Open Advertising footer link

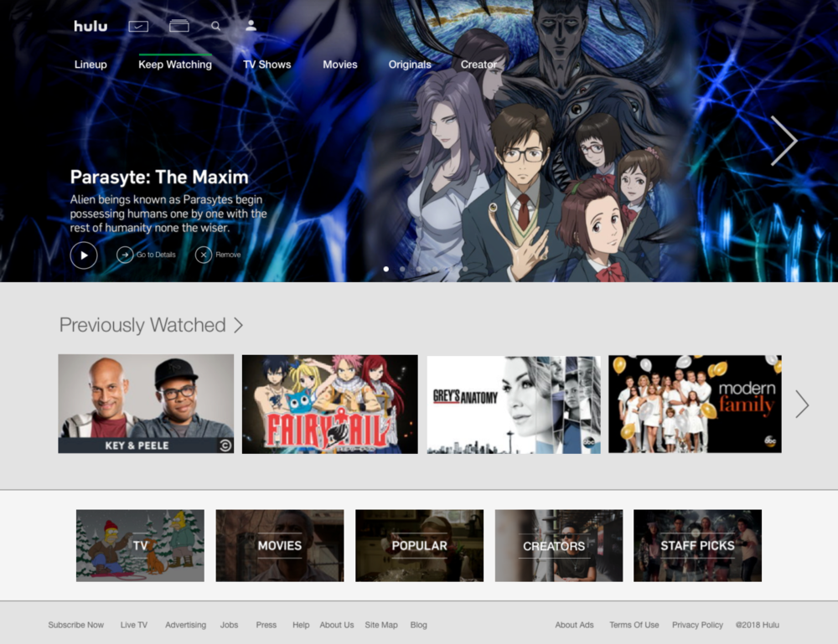pyautogui.click(x=185, y=625)
